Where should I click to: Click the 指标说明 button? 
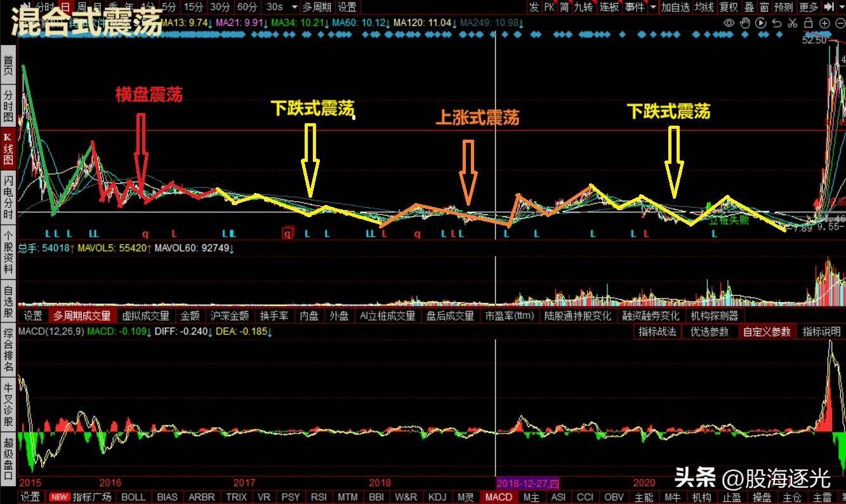point(821,331)
